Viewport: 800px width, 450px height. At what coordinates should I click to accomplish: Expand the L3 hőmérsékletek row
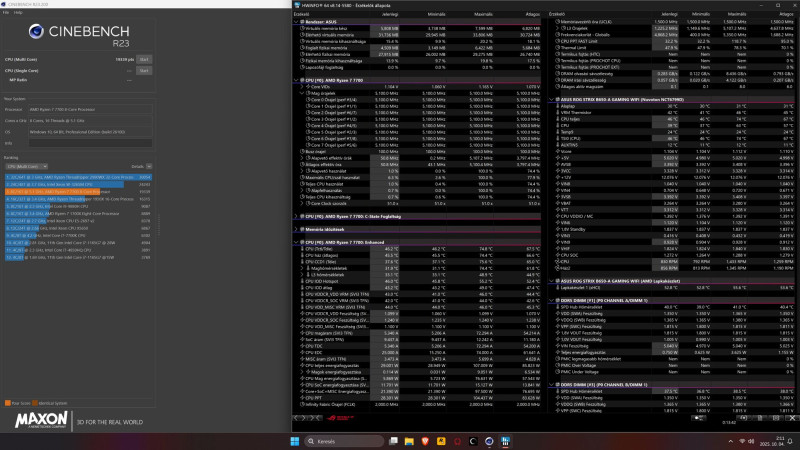coord(302,274)
